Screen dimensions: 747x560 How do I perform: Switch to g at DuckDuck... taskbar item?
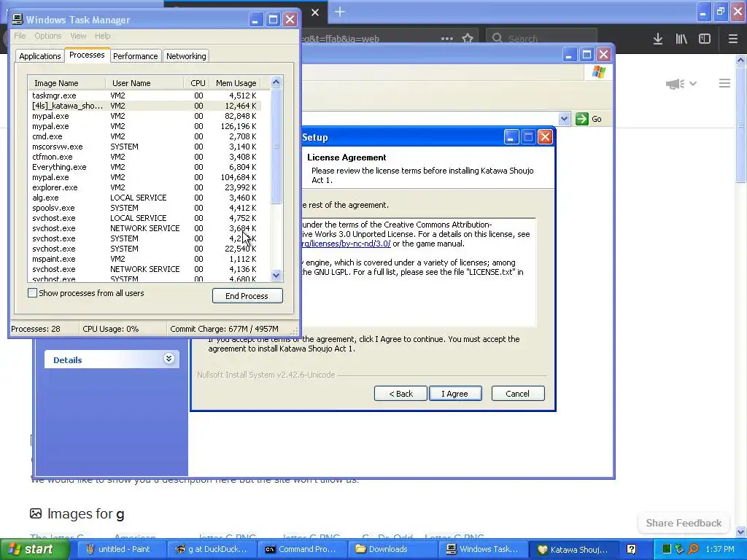click(212, 549)
